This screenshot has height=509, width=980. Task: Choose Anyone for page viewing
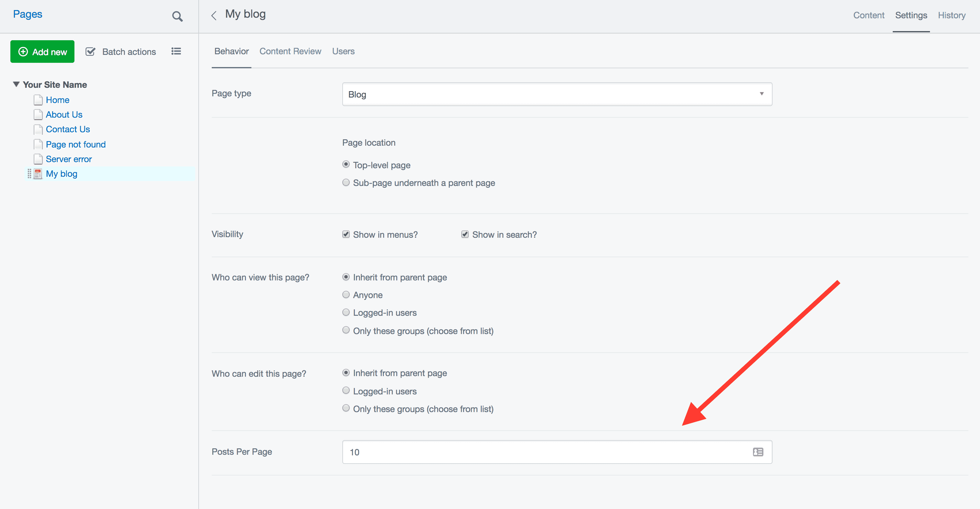tap(346, 295)
